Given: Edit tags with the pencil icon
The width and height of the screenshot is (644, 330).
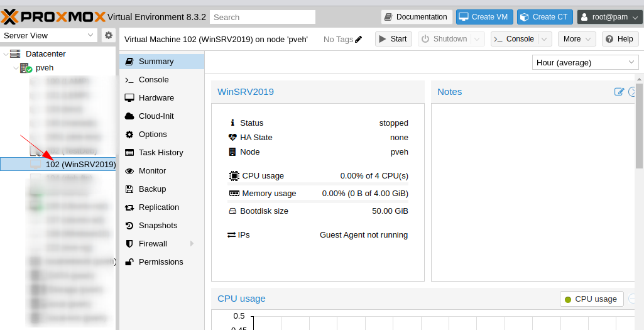Looking at the screenshot, I should point(359,39).
